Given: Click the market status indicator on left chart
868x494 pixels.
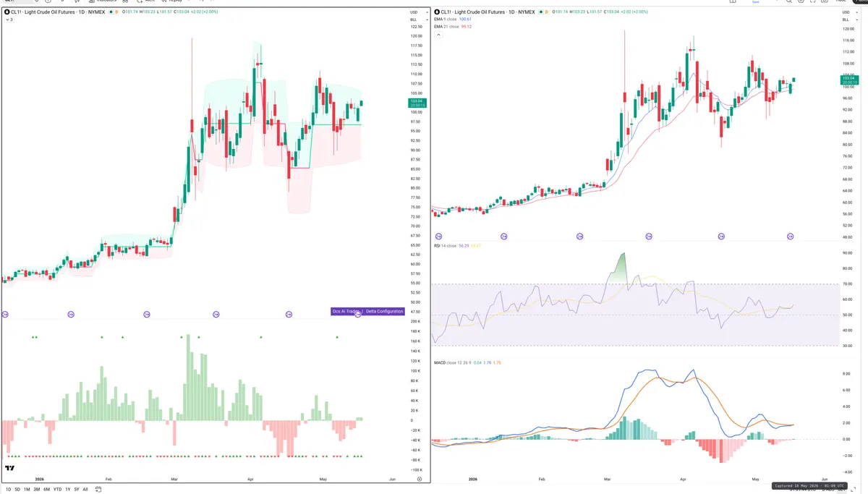Looking at the screenshot, I should click(x=111, y=13).
